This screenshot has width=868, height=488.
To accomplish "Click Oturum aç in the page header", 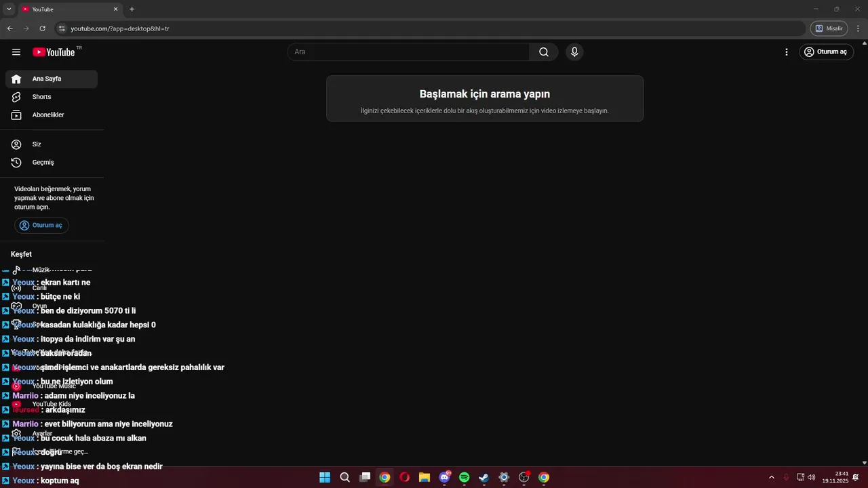I will coord(826,52).
